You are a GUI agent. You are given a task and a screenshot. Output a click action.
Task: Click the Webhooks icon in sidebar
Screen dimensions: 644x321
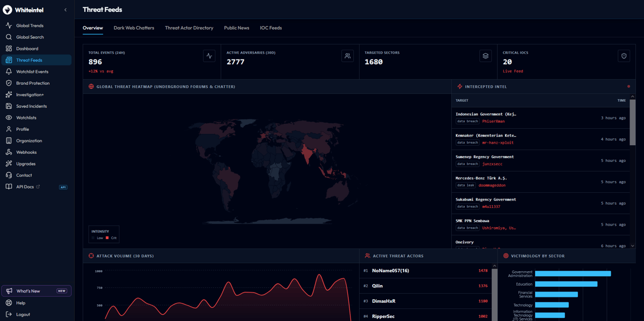[x=9, y=152]
